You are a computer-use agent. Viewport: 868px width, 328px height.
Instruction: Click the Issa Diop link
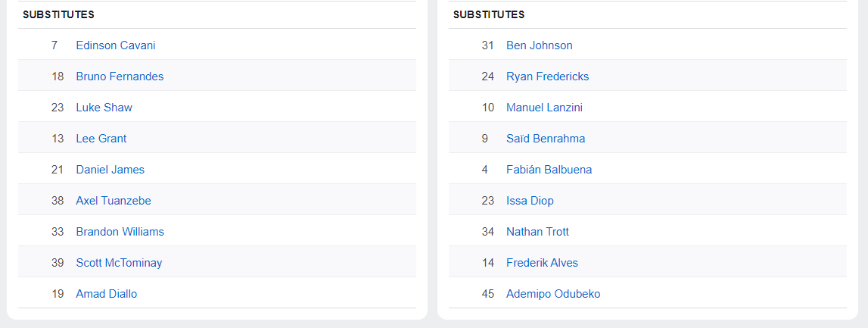coord(530,201)
